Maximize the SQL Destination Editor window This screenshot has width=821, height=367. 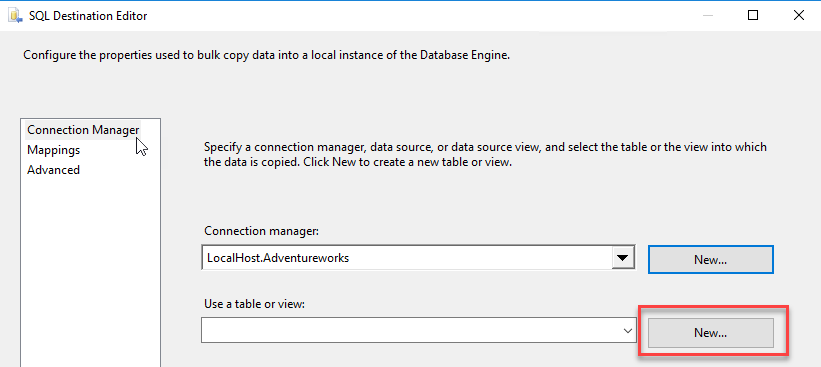click(753, 16)
